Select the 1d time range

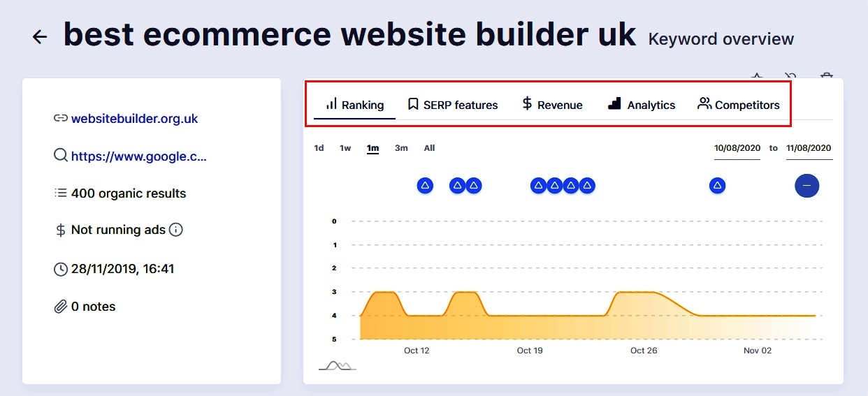pyautogui.click(x=319, y=148)
